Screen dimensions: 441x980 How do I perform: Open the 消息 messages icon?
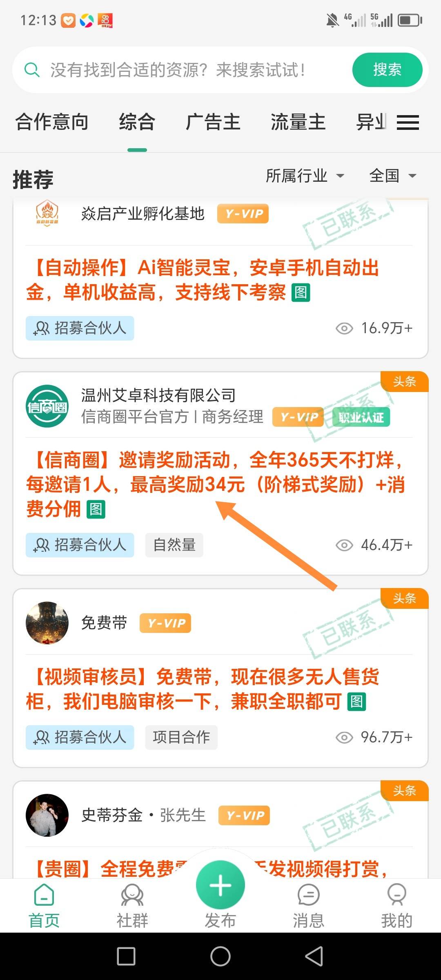click(309, 894)
